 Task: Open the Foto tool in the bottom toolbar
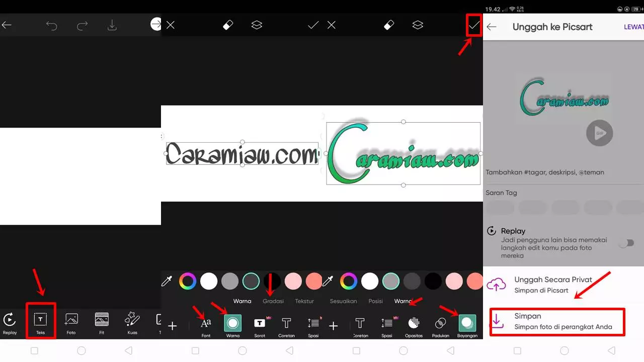click(71, 322)
